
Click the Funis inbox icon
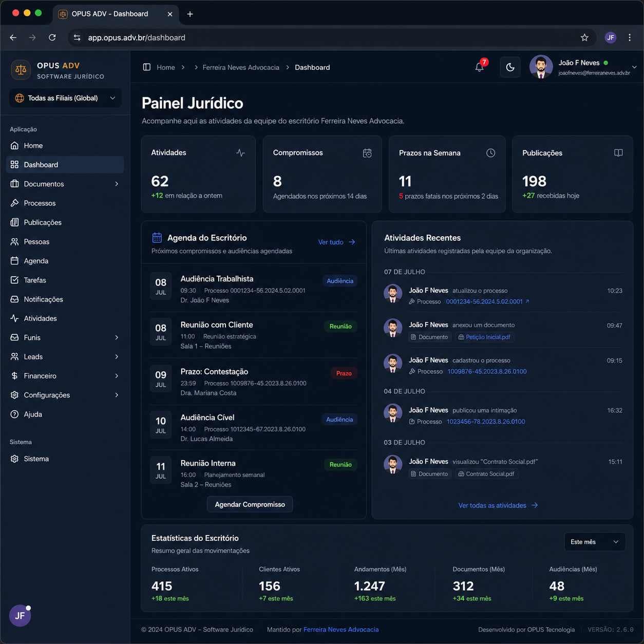click(14, 337)
